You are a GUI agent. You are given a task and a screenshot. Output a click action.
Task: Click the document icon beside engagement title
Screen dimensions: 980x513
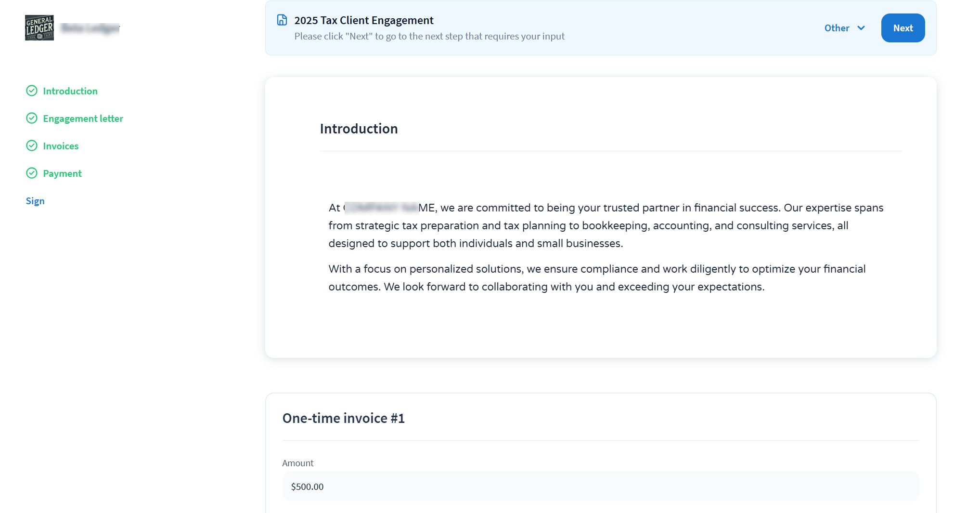(x=282, y=20)
